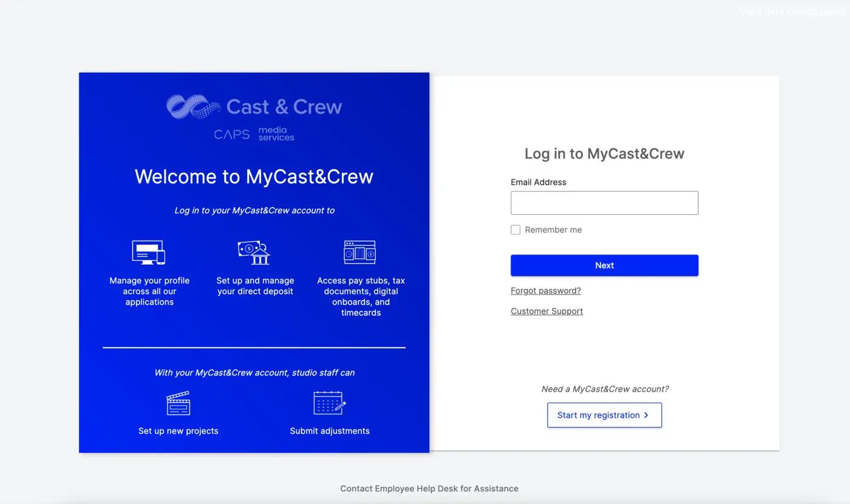Screen dimensions: 850x504
Task: Select the Log in to MyCast&Crew heading
Action: [604, 154]
